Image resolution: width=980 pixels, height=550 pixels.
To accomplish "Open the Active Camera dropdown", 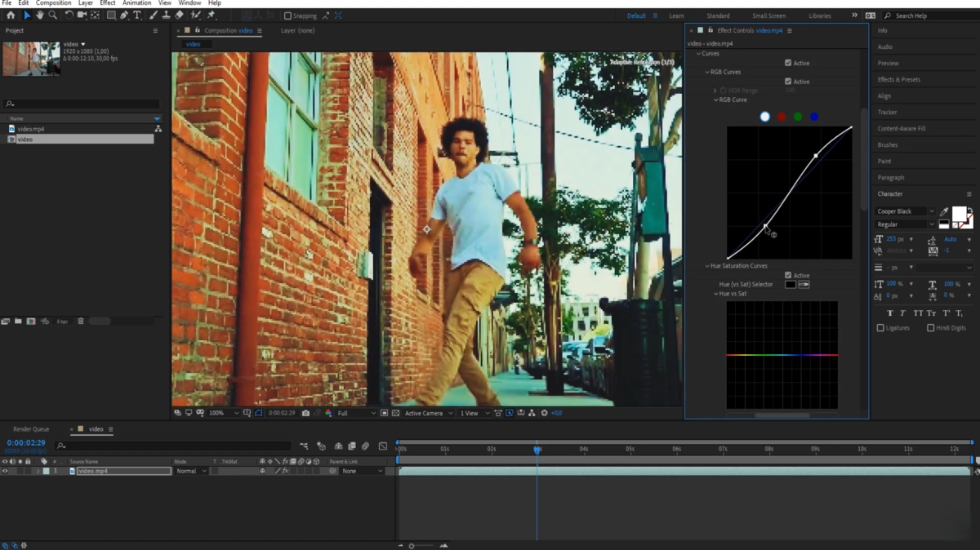I will pyautogui.click(x=428, y=413).
